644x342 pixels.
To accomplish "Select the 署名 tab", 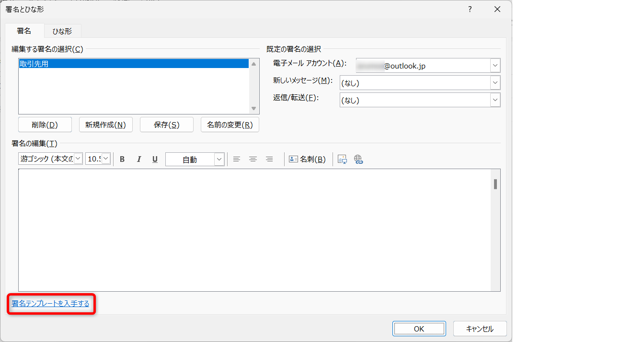I will (24, 31).
